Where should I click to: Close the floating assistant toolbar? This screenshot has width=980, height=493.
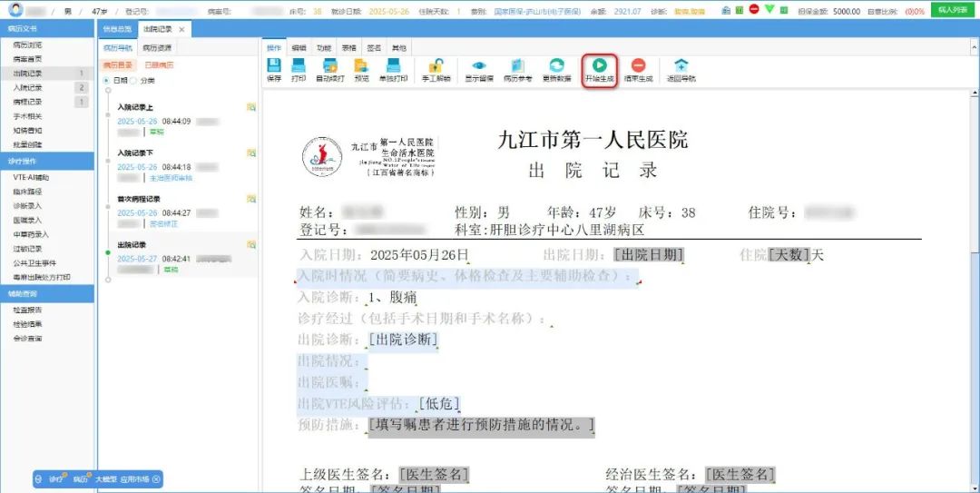click(x=156, y=479)
